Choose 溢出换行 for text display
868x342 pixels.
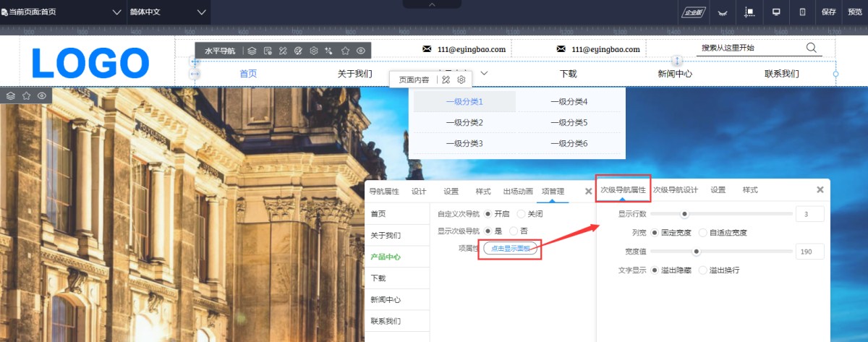[x=703, y=270]
